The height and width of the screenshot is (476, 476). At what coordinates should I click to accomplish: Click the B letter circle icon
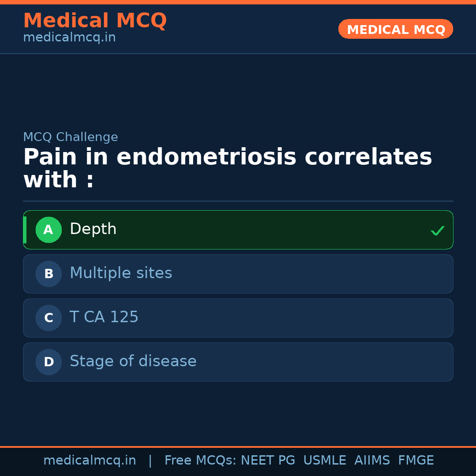click(48, 274)
